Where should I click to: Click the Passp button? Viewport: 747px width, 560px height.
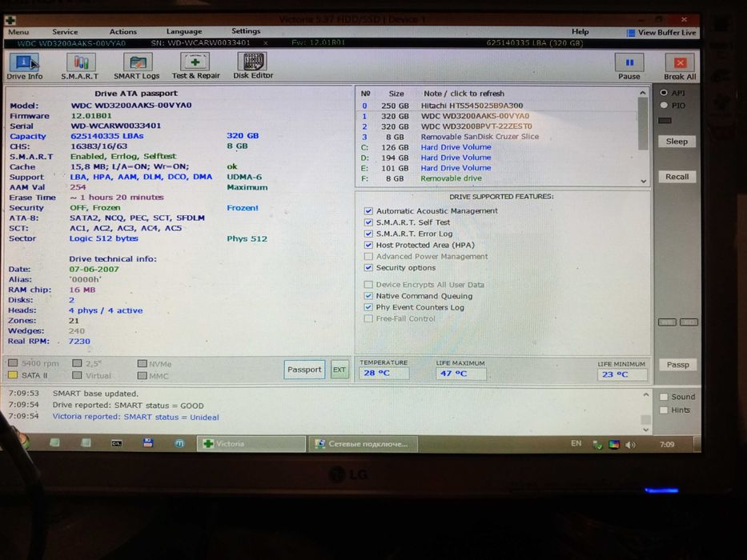(x=678, y=365)
